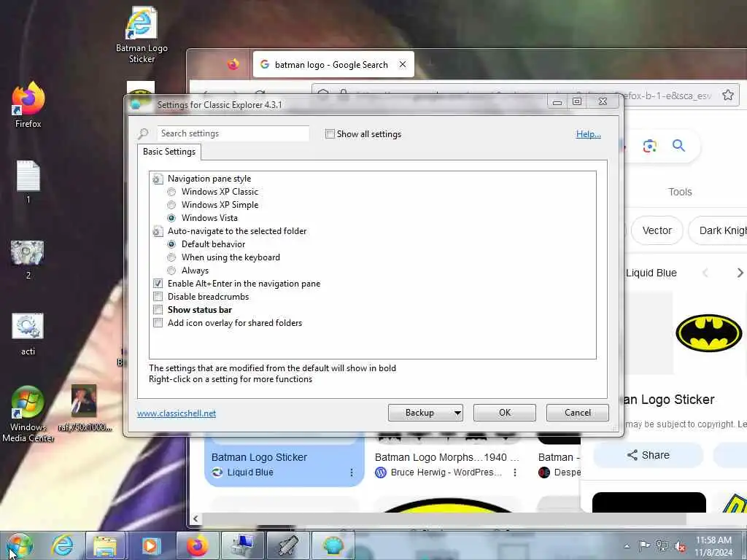Viewport: 747px width, 560px height.
Task: Select the Basic Settings tab
Action: pyautogui.click(x=169, y=152)
